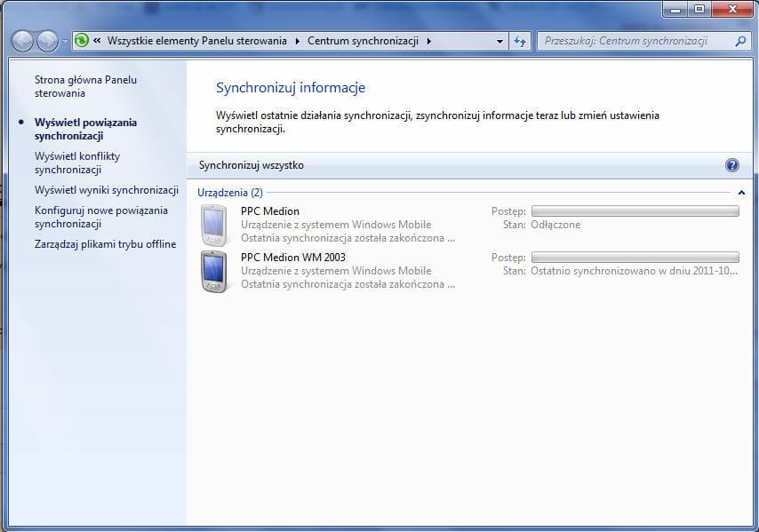Open 'Wyświetl powiązania synchronizacji' link
The width and height of the screenshot is (759, 532).
click(85, 129)
